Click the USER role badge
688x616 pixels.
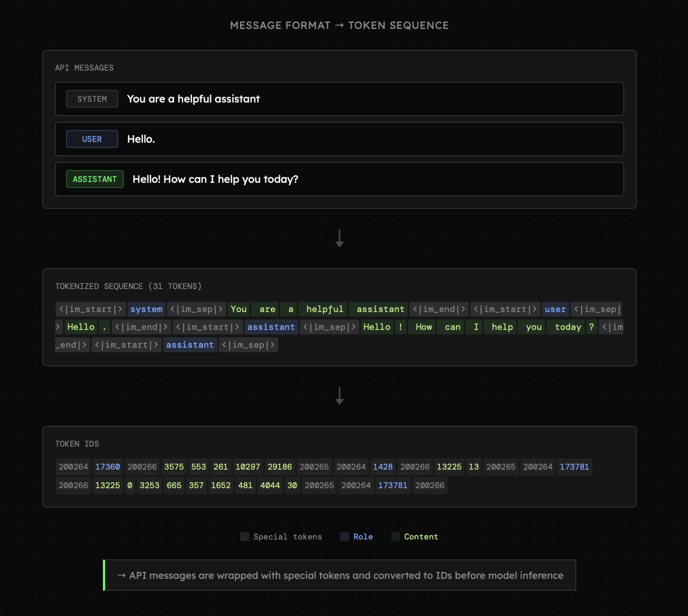click(x=92, y=139)
